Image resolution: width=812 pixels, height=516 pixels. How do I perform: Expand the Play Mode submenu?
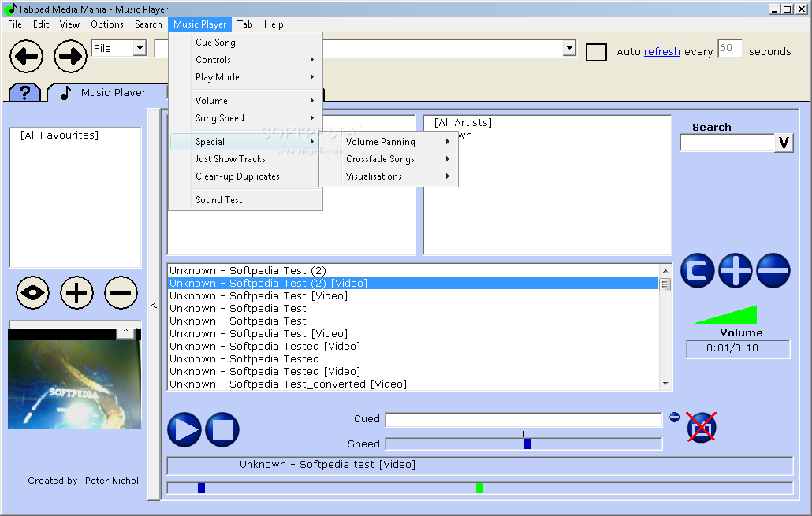click(x=246, y=77)
